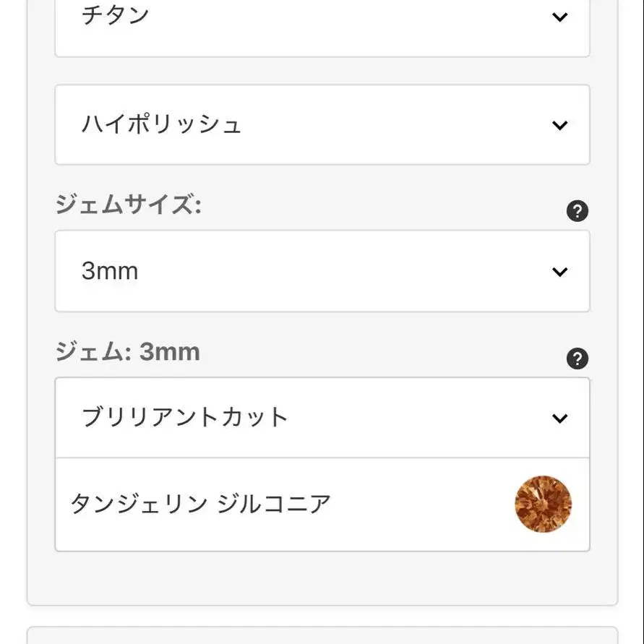Click chevron arrow in ハイポリッシュ field
The height and width of the screenshot is (644, 644).
pos(559,125)
